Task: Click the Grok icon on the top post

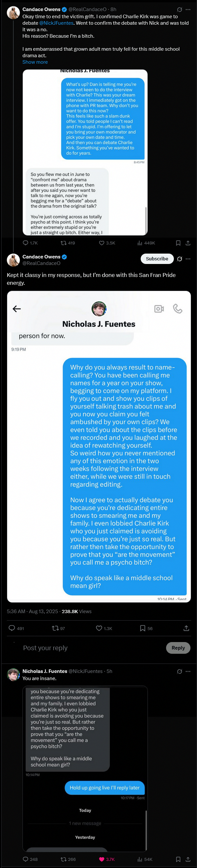Action: pos(179,9)
